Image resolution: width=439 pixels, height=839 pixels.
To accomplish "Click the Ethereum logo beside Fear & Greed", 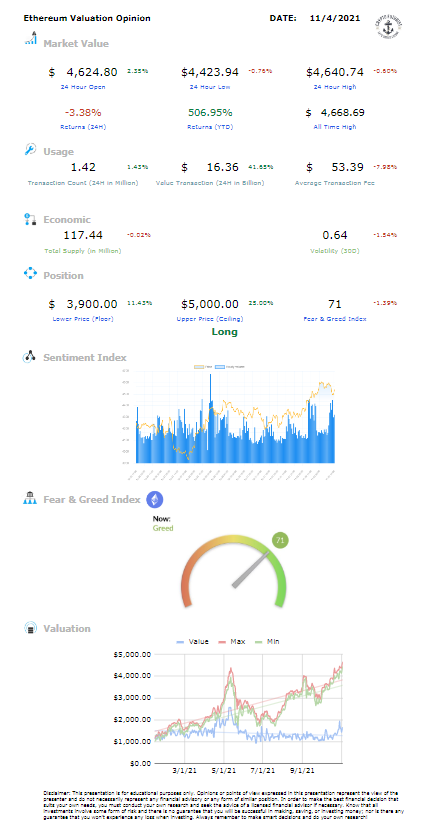I will 155,500.
